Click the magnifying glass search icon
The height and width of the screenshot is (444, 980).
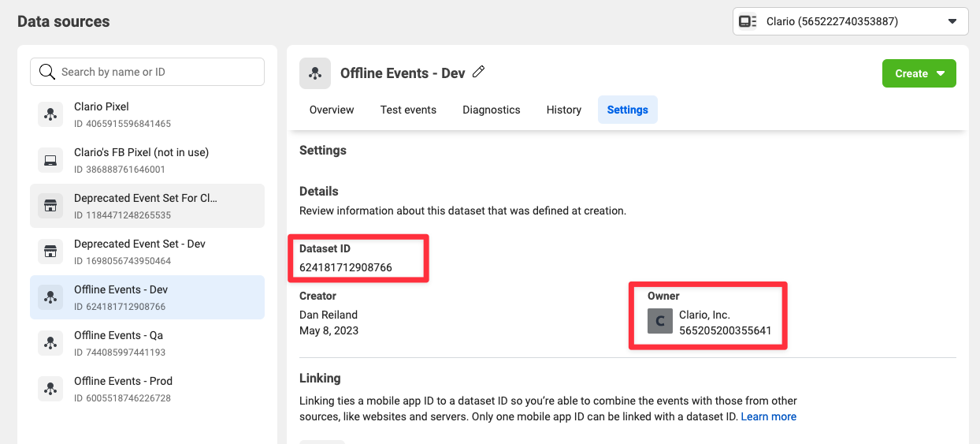[46, 72]
